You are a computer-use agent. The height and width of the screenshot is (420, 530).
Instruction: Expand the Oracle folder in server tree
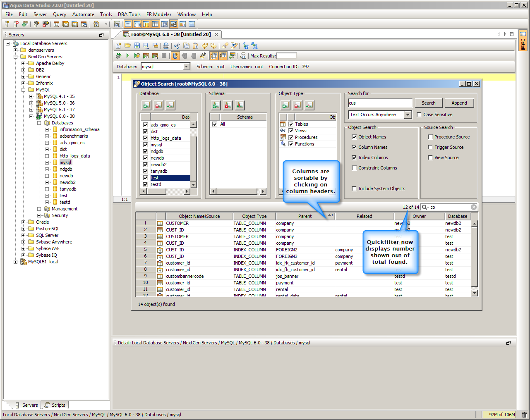click(24, 222)
